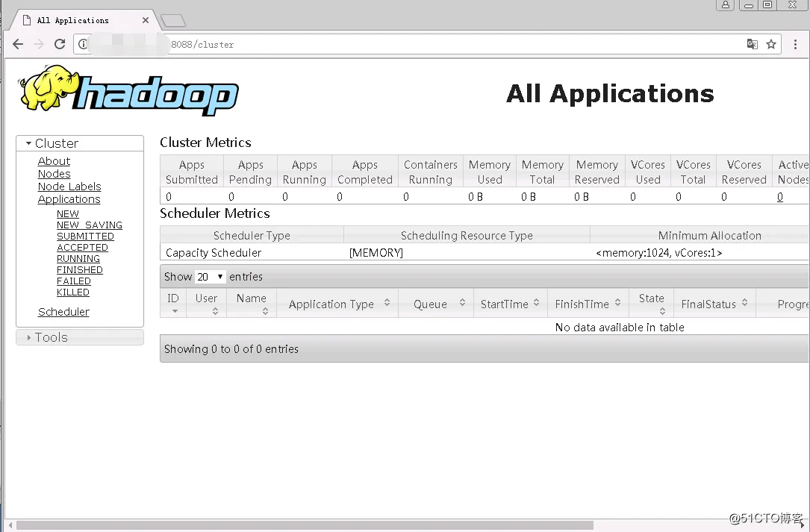Open the About link
The height and width of the screenshot is (532, 810).
54,161
